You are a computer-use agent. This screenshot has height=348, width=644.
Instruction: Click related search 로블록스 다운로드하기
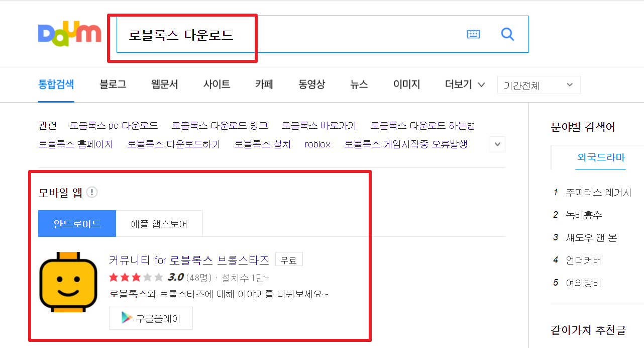pyautogui.click(x=174, y=144)
